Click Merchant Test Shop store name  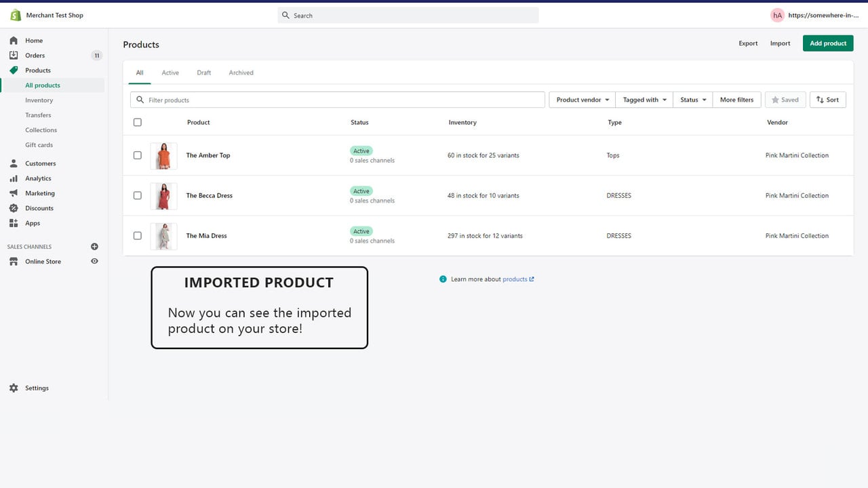pos(55,15)
